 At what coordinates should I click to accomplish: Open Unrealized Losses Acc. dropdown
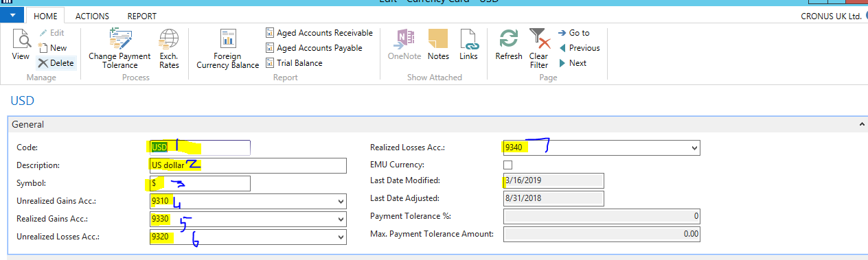point(341,237)
